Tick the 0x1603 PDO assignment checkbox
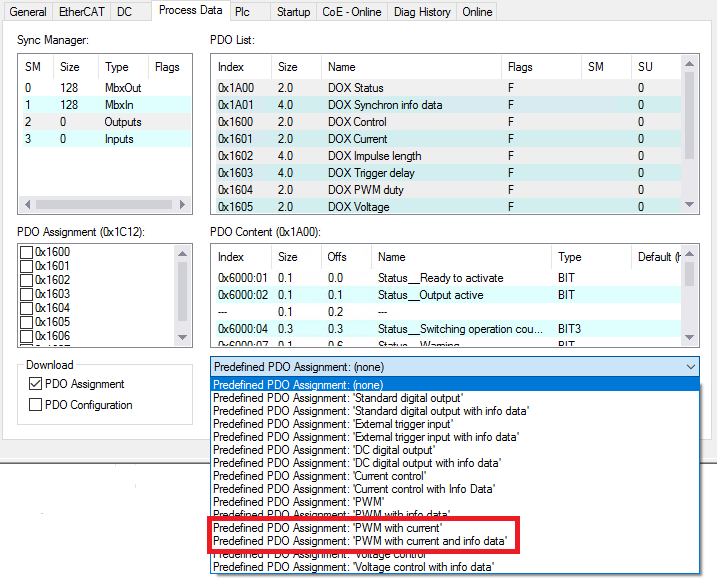Viewport: 717px width, 580px height. (x=27, y=294)
